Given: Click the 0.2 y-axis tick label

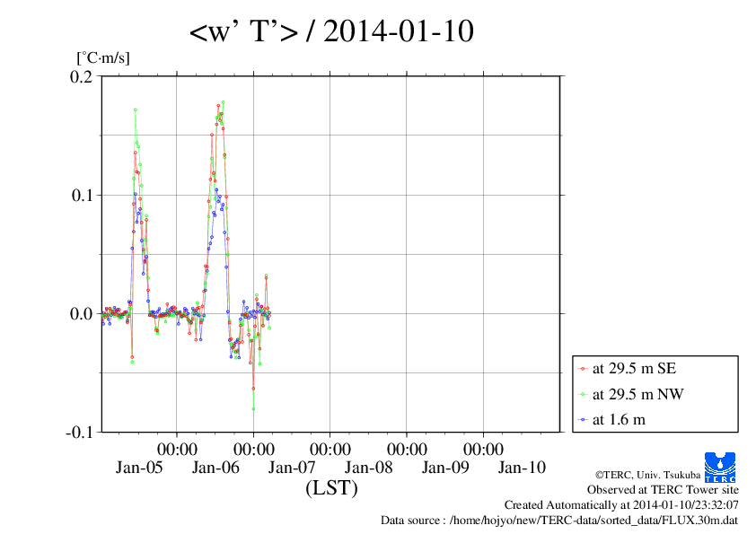Looking at the screenshot, I should point(82,76).
